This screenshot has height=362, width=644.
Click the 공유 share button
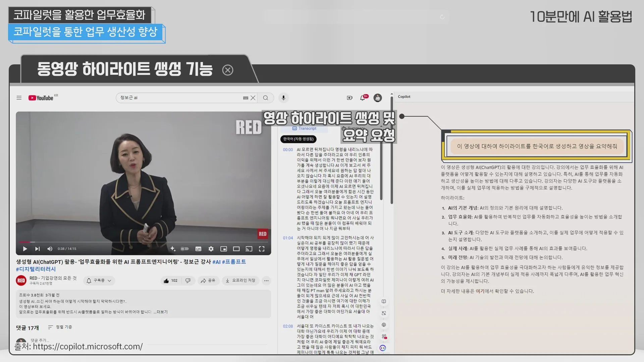coord(208,281)
